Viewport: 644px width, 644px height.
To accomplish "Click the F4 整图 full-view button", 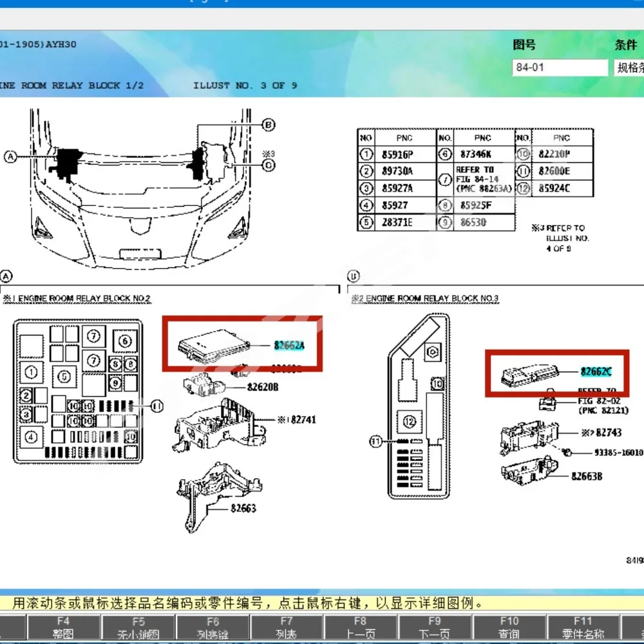I will (63, 627).
